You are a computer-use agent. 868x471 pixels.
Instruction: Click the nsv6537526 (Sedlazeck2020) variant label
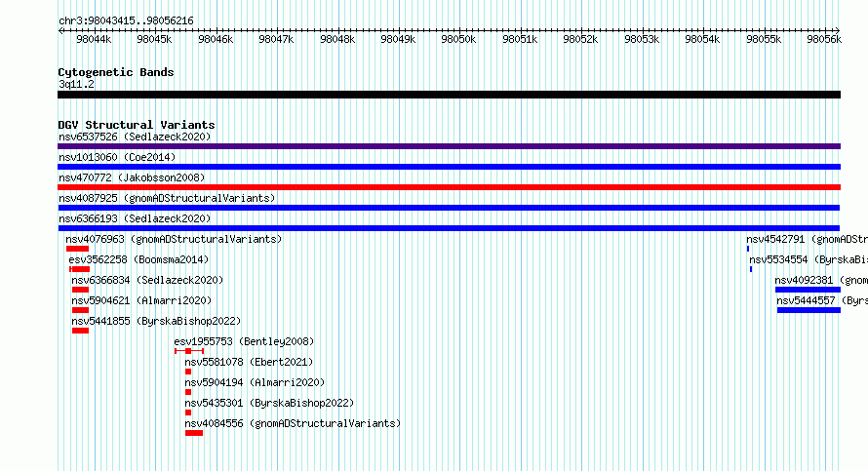coord(135,137)
